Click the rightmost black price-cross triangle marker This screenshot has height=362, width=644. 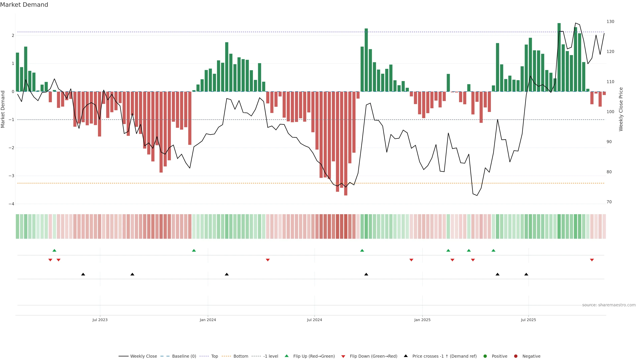pyautogui.click(x=526, y=274)
